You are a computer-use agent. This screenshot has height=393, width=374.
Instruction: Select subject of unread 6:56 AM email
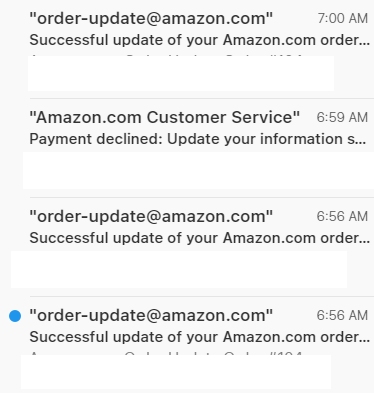[x=200, y=337]
